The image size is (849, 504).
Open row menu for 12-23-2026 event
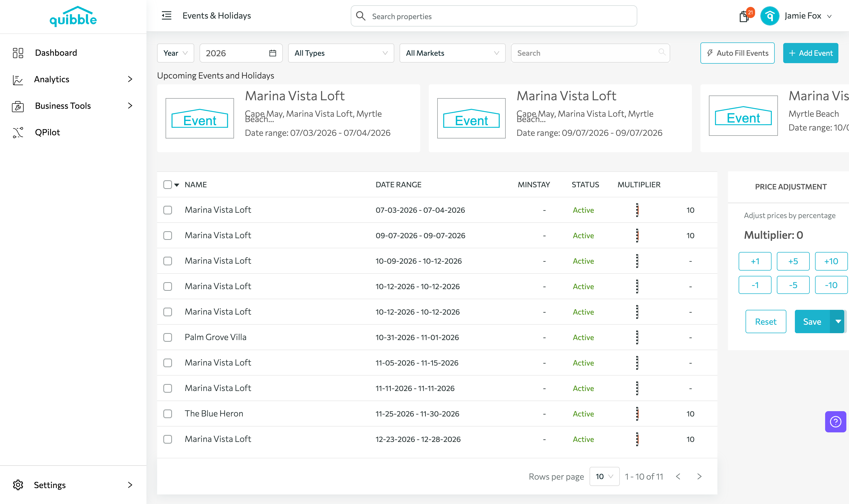pyautogui.click(x=637, y=439)
